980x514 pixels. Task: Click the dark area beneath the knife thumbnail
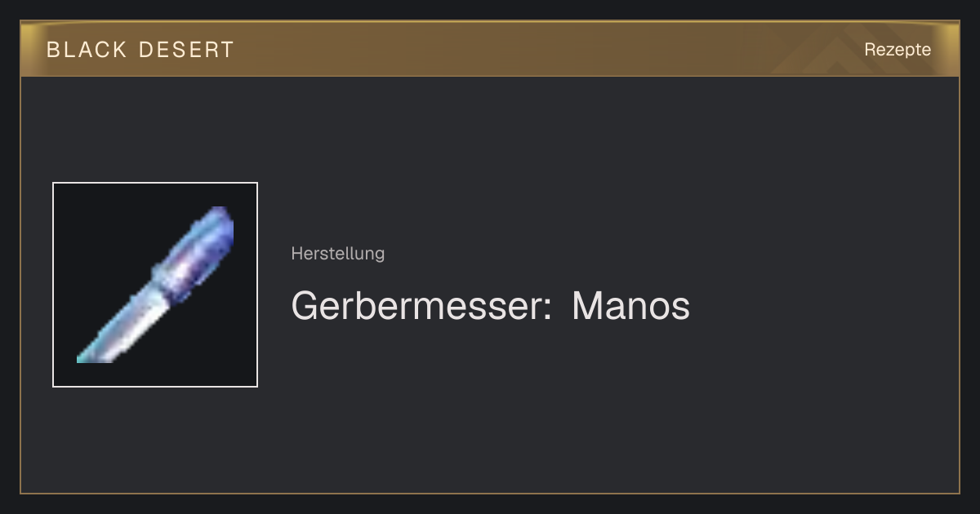click(x=155, y=439)
